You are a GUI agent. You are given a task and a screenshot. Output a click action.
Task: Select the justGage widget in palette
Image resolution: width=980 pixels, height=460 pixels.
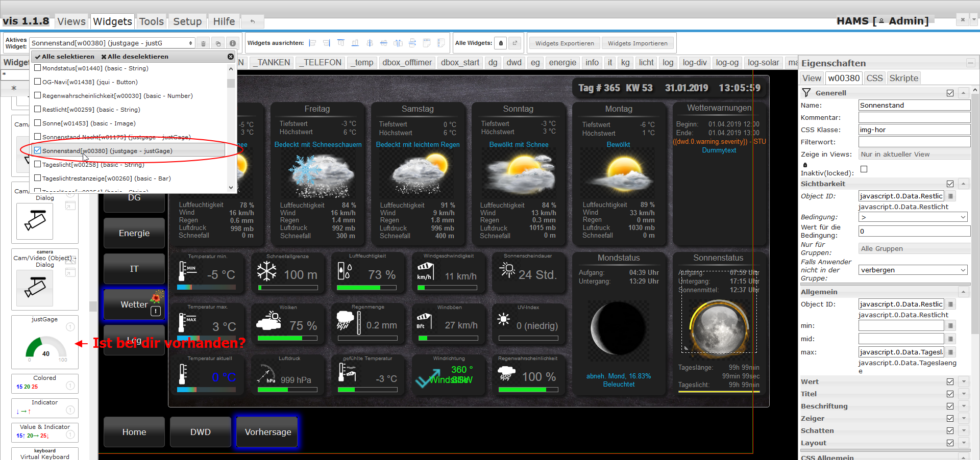[45, 342]
